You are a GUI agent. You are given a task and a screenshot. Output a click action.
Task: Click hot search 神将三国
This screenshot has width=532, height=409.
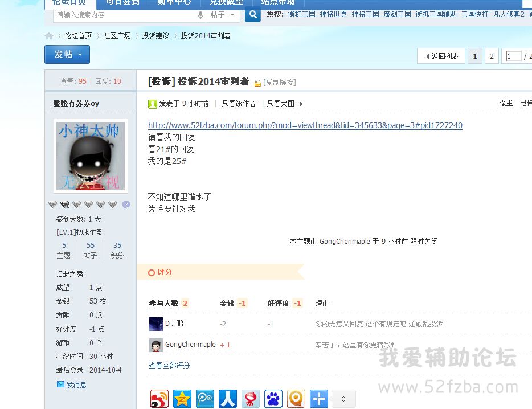pyautogui.click(x=366, y=14)
